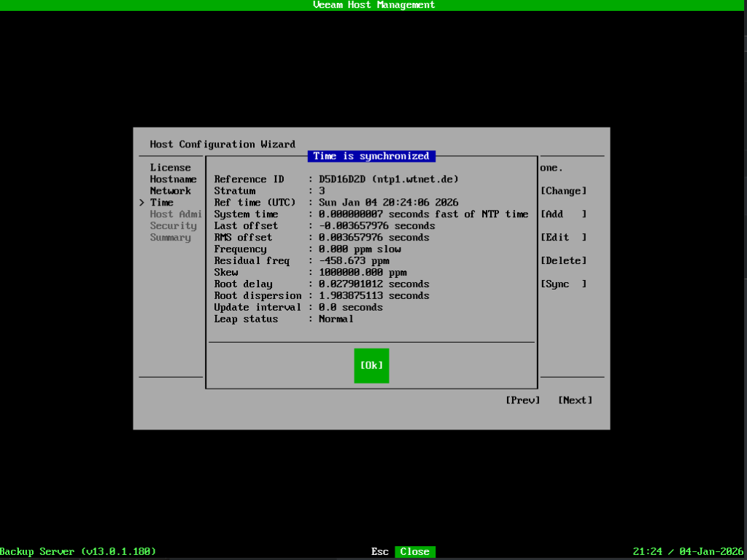Click the date and time in status bar
Screen dimensions: 747x560
(689, 552)
